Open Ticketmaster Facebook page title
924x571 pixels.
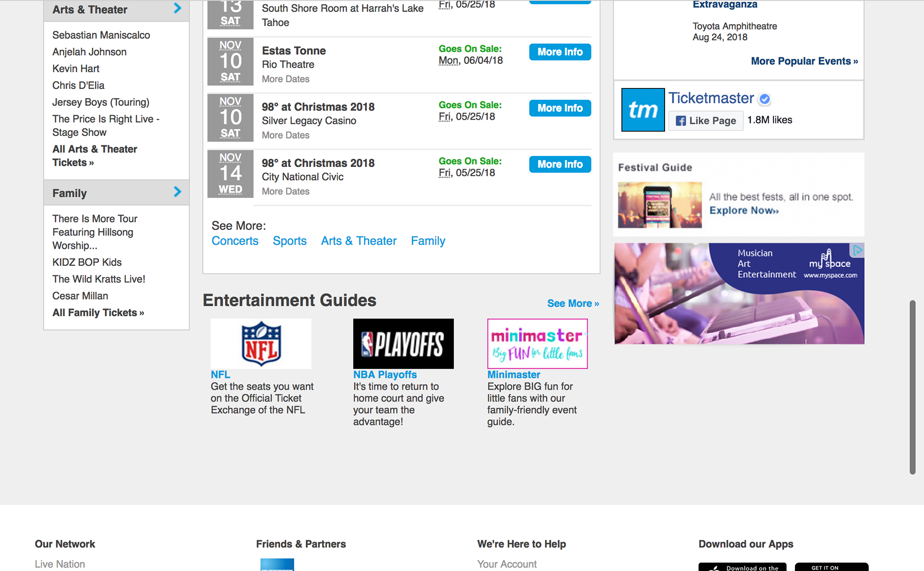coord(711,98)
